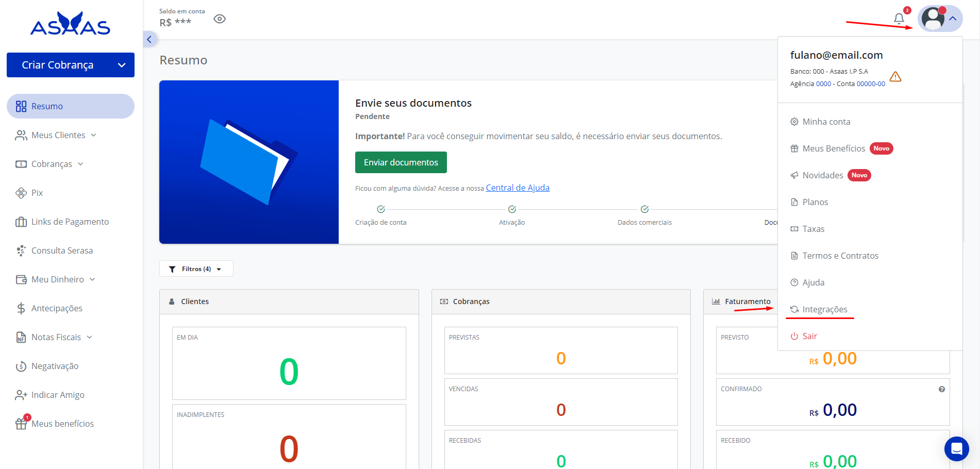Expand Meus Clientes submenu
Image resolution: width=980 pixels, height=469 pixels.
point(58,135)
